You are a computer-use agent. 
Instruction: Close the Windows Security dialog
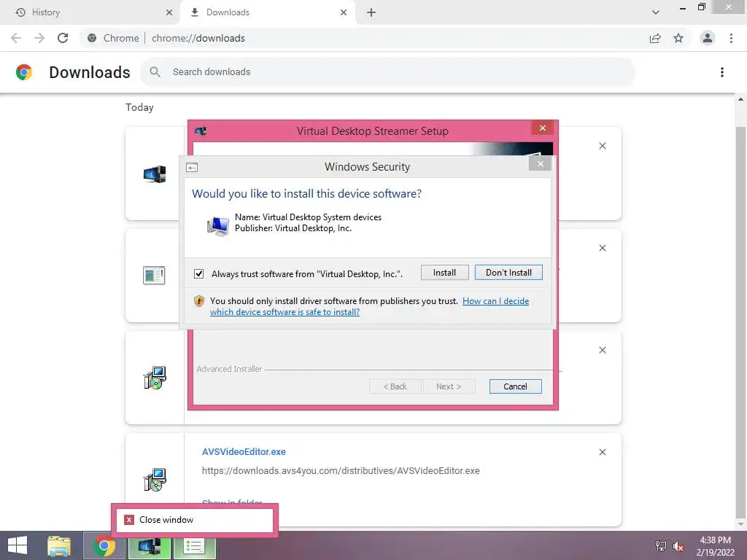[540, 164]
